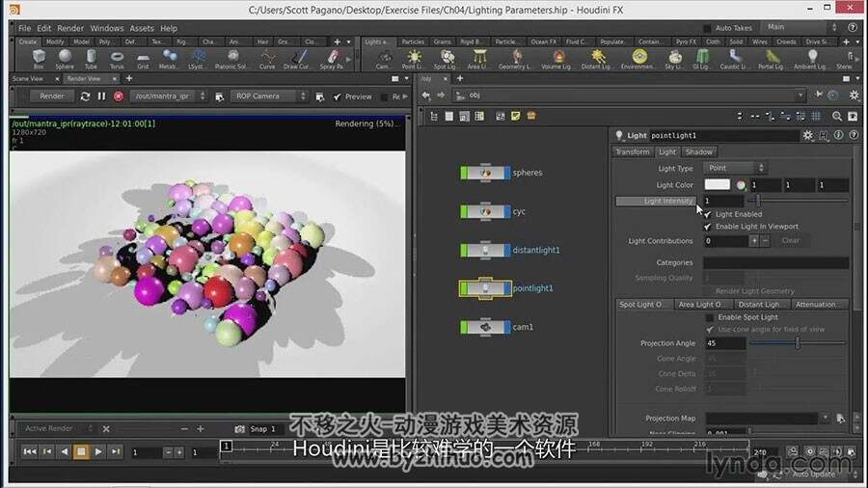Create a Sky Light from the shelf
This screenshot has height=488, width=868.
(674, 59)
